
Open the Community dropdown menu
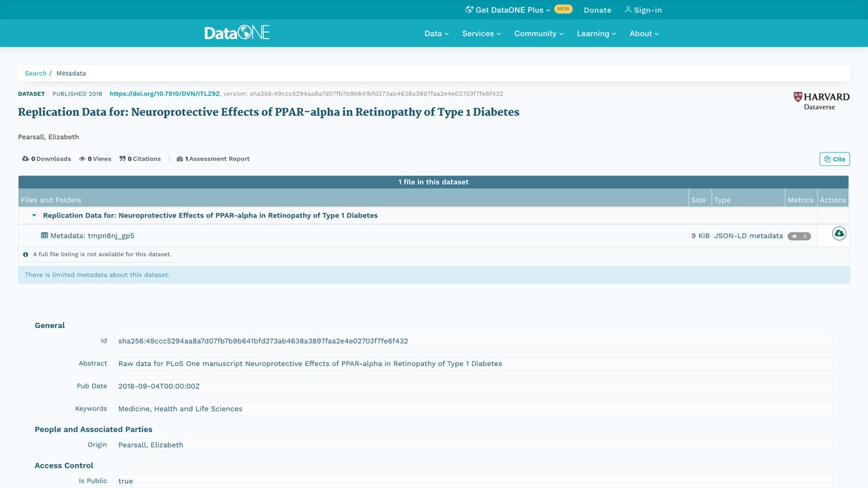539,33
